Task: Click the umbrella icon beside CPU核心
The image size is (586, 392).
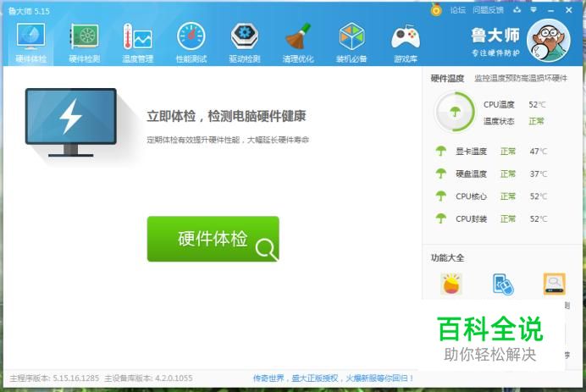Action: [441, 196]
